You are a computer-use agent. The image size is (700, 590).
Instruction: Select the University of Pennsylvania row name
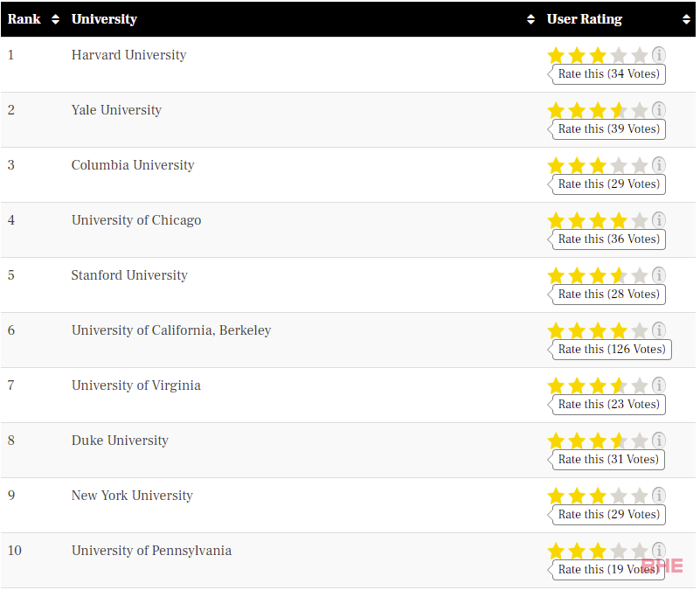(151, 551)
